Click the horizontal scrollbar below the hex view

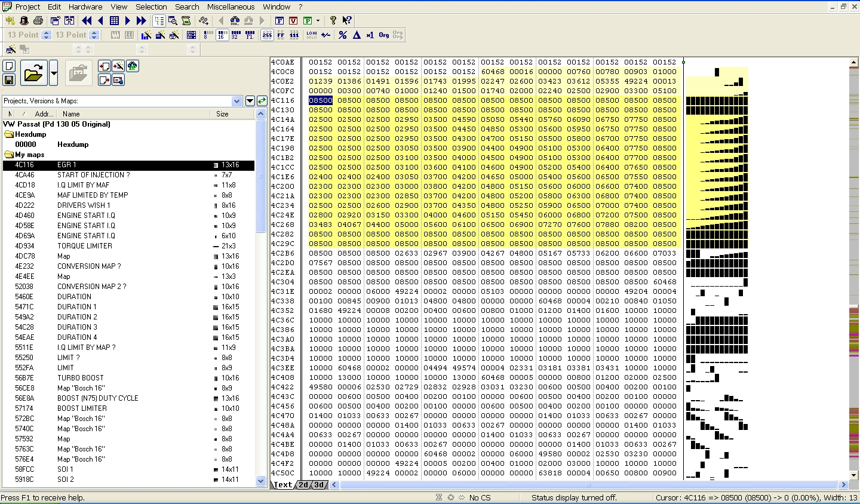[x=588, y=485]
